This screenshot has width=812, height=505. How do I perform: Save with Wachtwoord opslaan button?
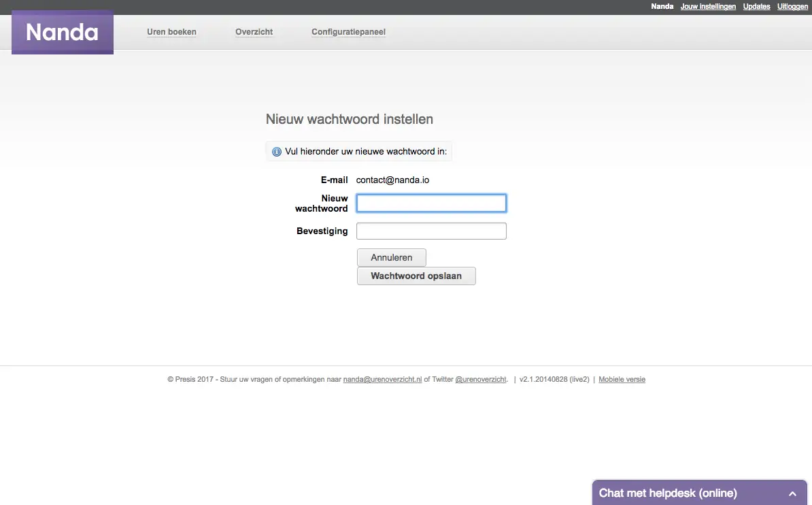[x=416, y=276]
